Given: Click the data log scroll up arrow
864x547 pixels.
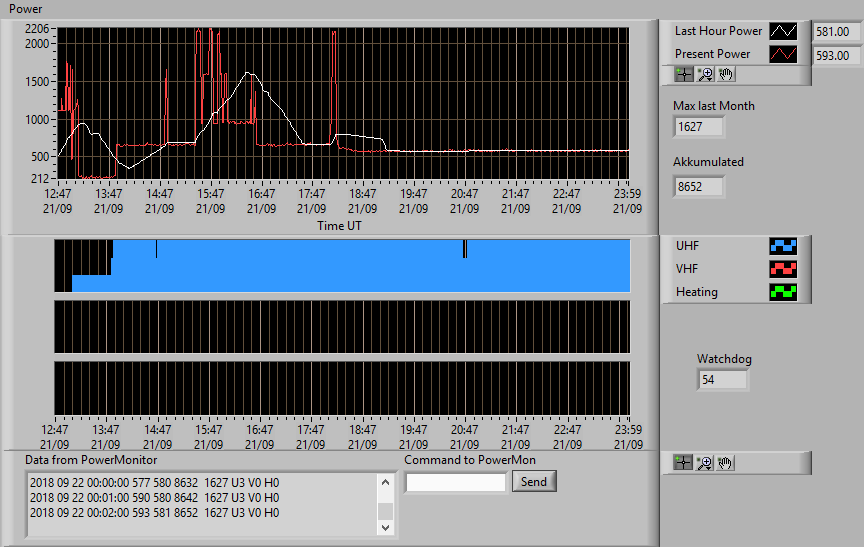Looking at the screenshot, I should tap(386, 483).
